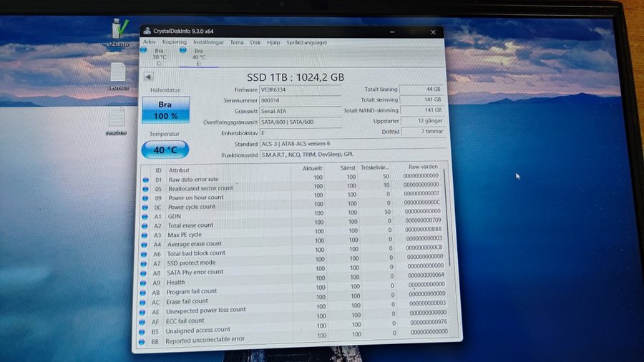Click the Raw-värden column header
Screen dimensions: 644x362
(423, 167)
